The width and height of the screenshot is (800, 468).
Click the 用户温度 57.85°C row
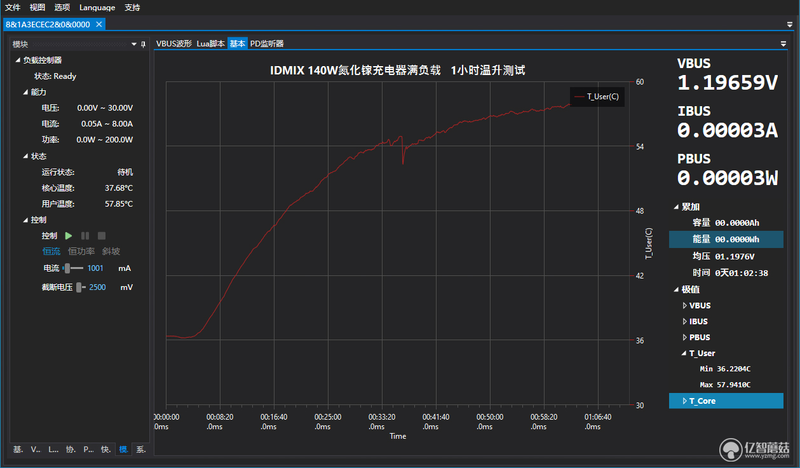(x=87, y=204)
